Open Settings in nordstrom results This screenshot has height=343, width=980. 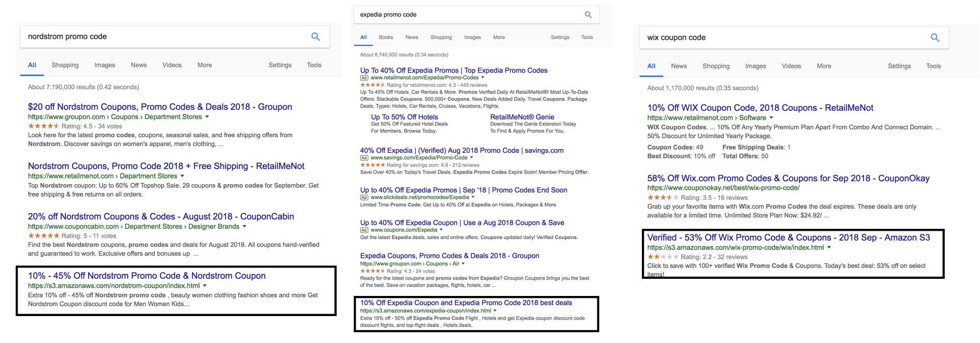pos(280,65)
